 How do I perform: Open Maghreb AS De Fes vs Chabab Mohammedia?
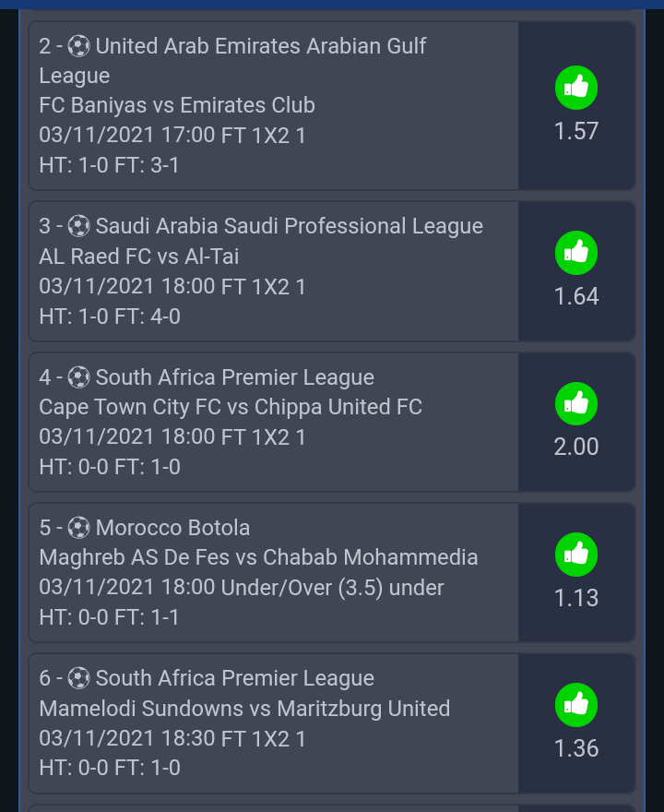[258, 557]
